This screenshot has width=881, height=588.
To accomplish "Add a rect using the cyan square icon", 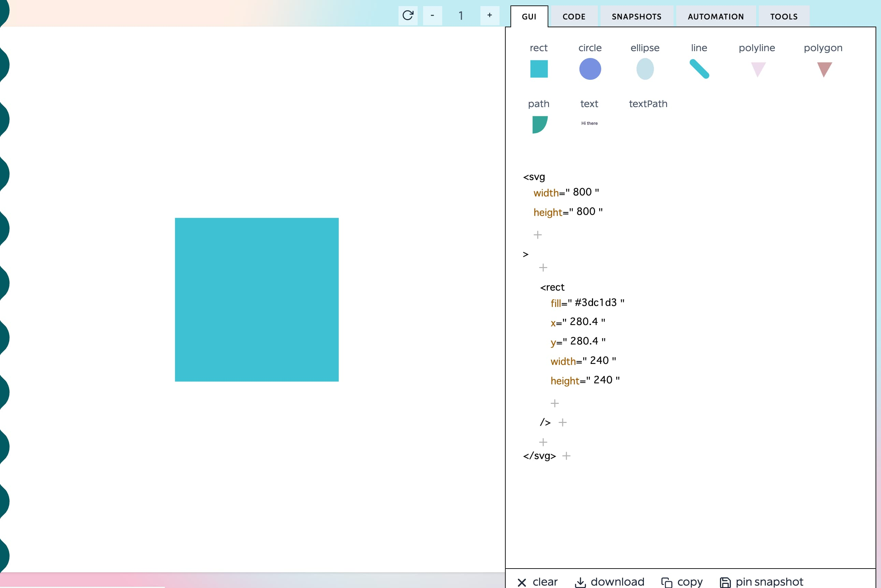I will point(538,69).
